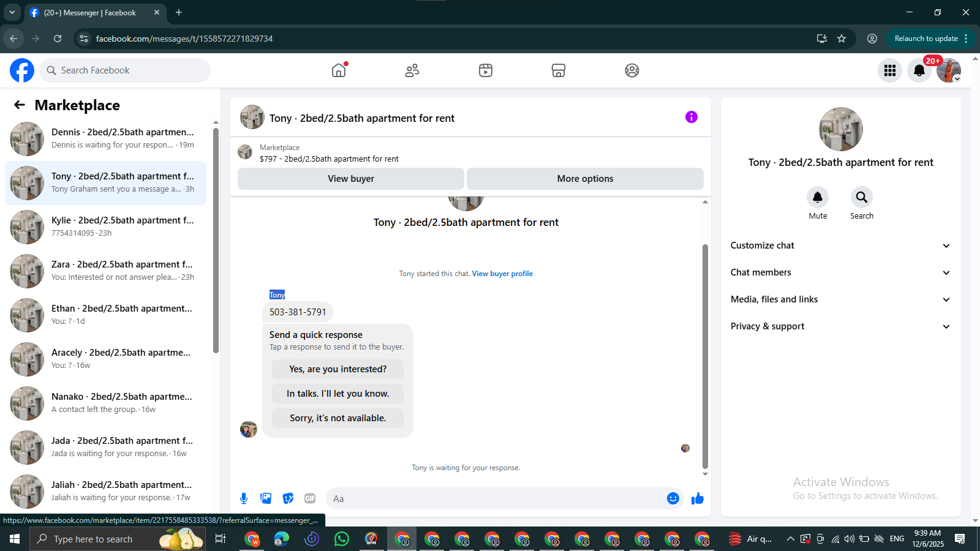Image resolution: width=980 pixels, height=551 pixels.
Task: Open the Marketplace storefront icon
Action: coord(559,70)
